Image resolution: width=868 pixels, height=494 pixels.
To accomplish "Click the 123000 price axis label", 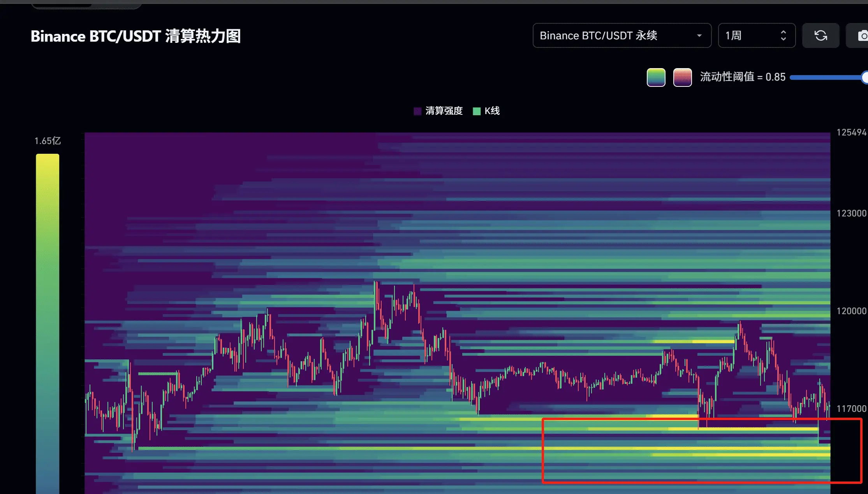I will (852, 213).
